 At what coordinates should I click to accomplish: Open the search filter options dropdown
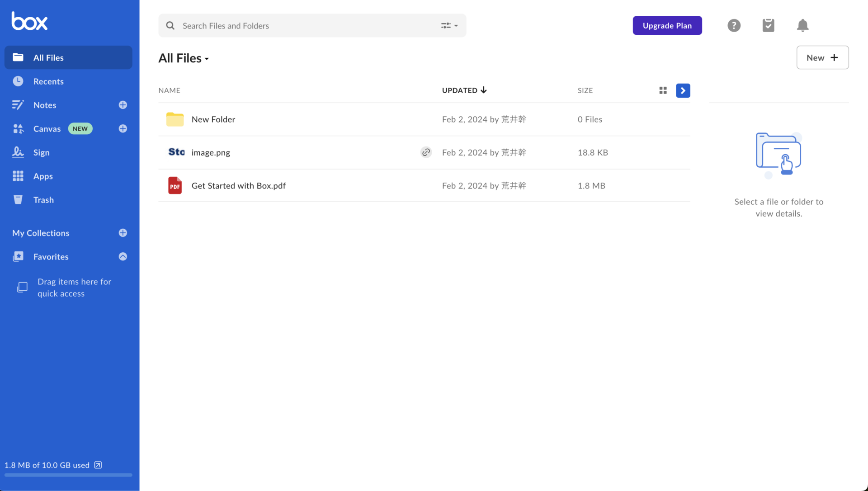click(449, 26)
